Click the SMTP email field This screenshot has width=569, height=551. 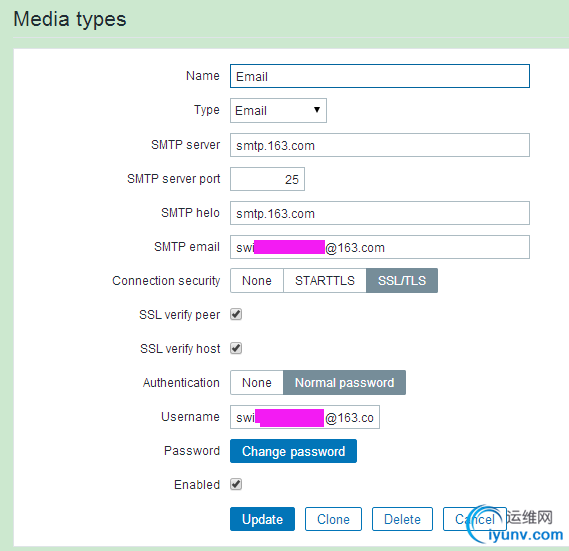coord(380,247)
